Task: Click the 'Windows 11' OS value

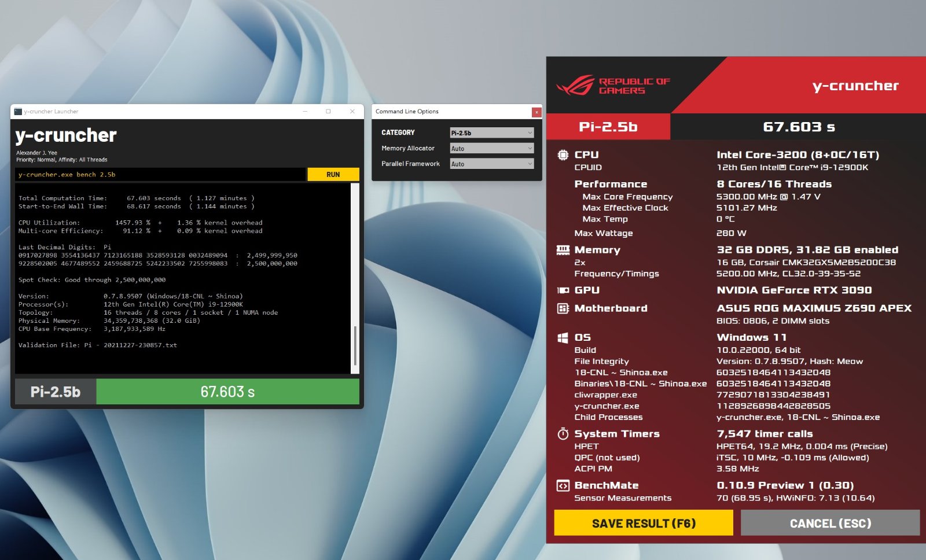Action: pos(751,338)
